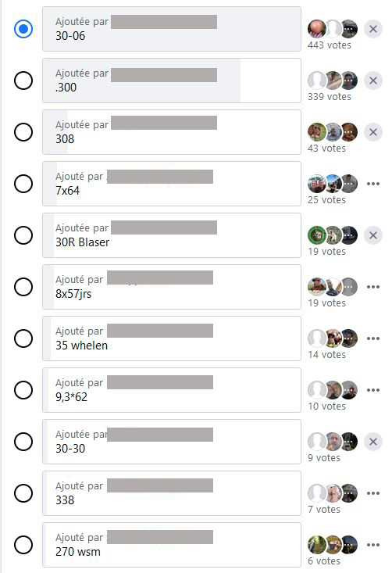The height and width of the screenshot is (573, 392).
Task: Remove the 30-30 poll option
Action: pos(373,442)
